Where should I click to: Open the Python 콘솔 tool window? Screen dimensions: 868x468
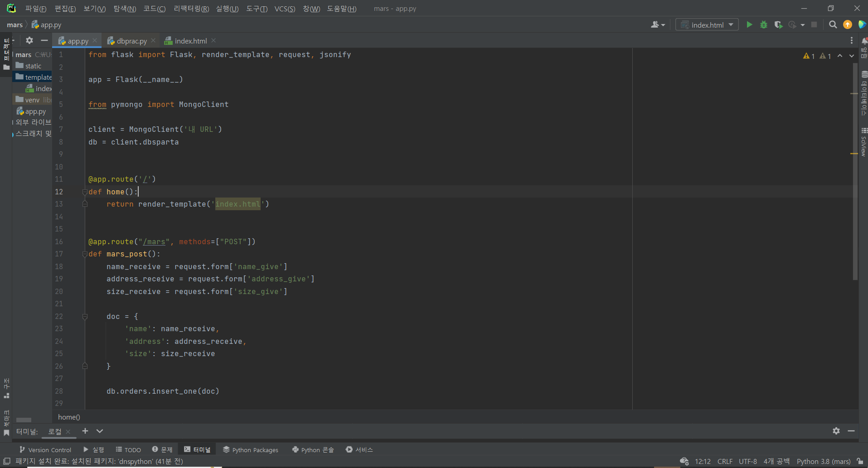point(313,449)
